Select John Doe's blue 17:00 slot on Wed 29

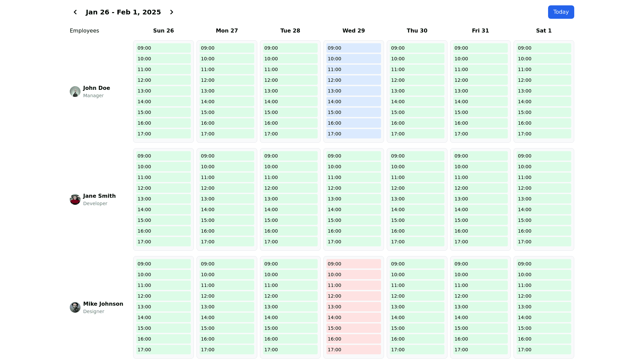[354, 134]
